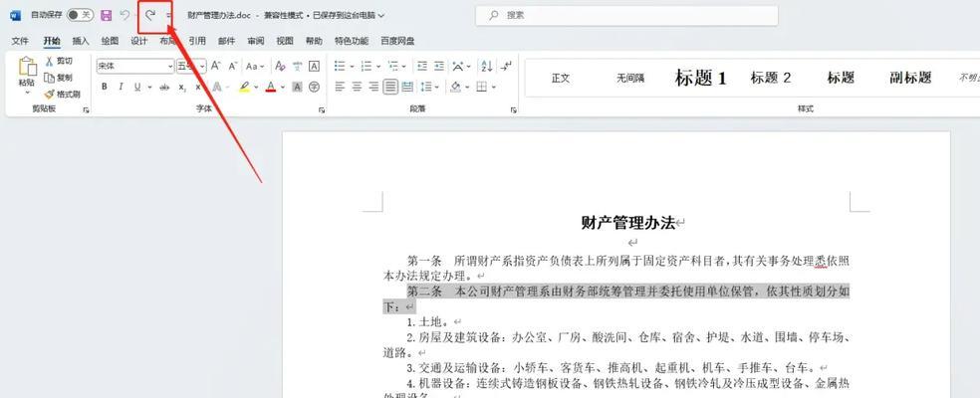The image size is (980, 398).
Task: Click the Asian layout (中文版式) icon
Action: tap(458, 66)
